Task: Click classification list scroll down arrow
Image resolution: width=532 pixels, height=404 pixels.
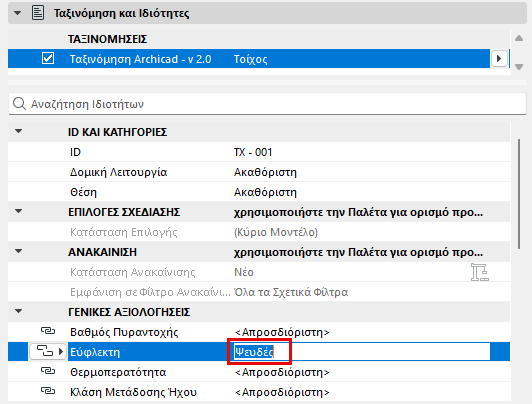Action: pos(519,67)
